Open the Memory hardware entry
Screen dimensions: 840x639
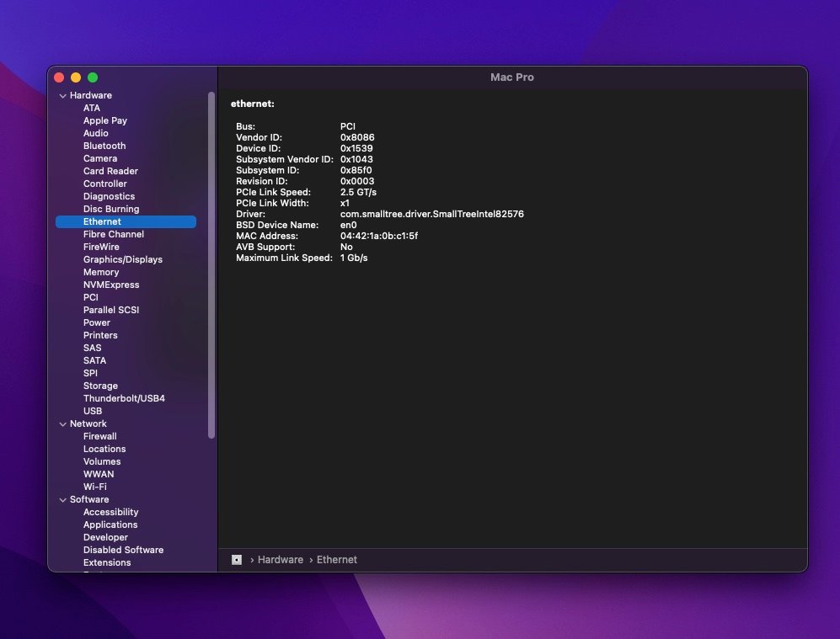(x=101, y=272)
